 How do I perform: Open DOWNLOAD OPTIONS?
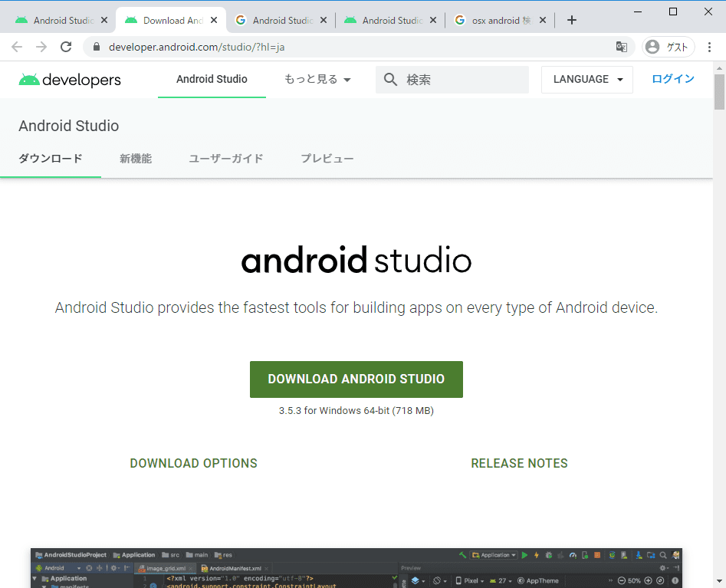click(193, 463)
